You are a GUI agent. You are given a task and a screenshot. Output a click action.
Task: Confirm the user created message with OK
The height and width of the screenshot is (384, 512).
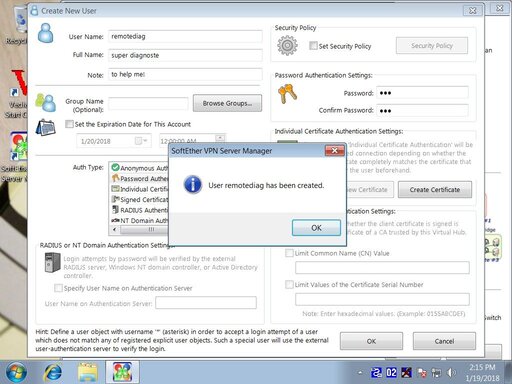[316, 228]
